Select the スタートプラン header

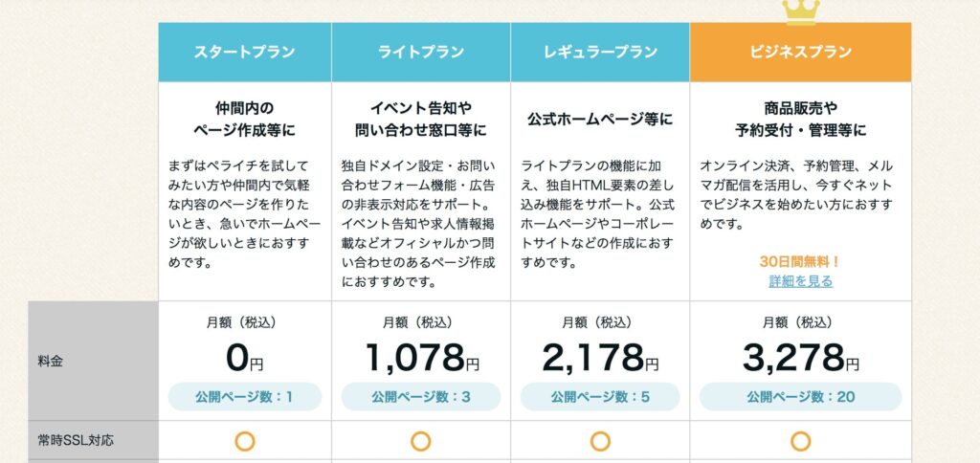click(x=245, y=52)
